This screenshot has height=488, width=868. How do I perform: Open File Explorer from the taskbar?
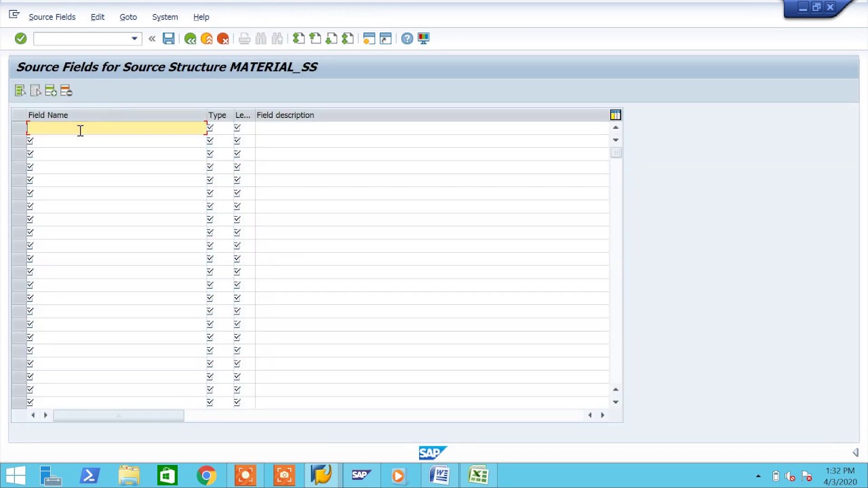point(129,475)
